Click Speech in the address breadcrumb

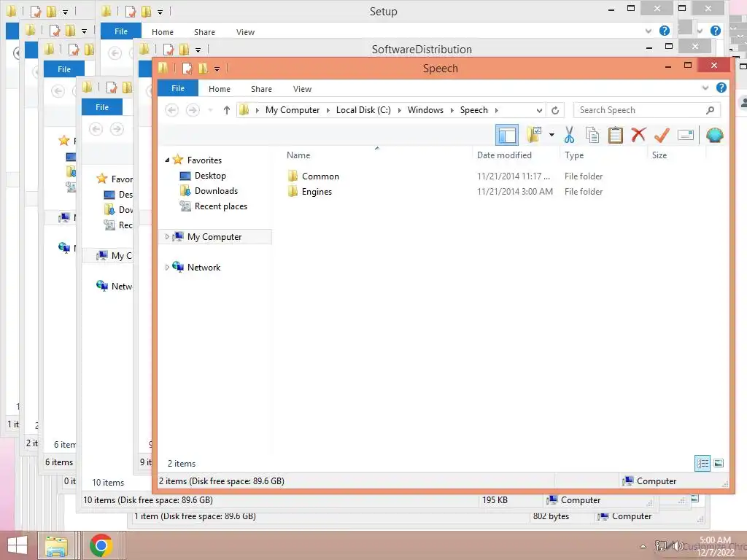click(x=473, y=110)
